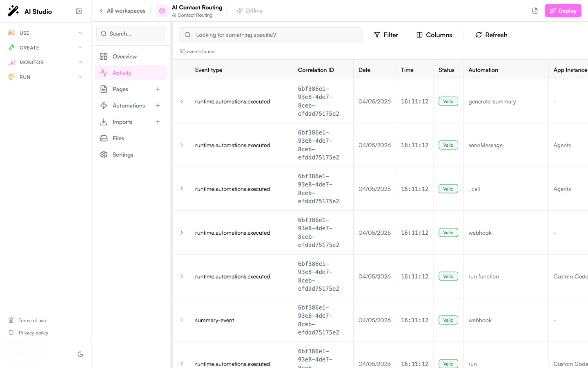Click the Deploy button

tap(563, 11)
